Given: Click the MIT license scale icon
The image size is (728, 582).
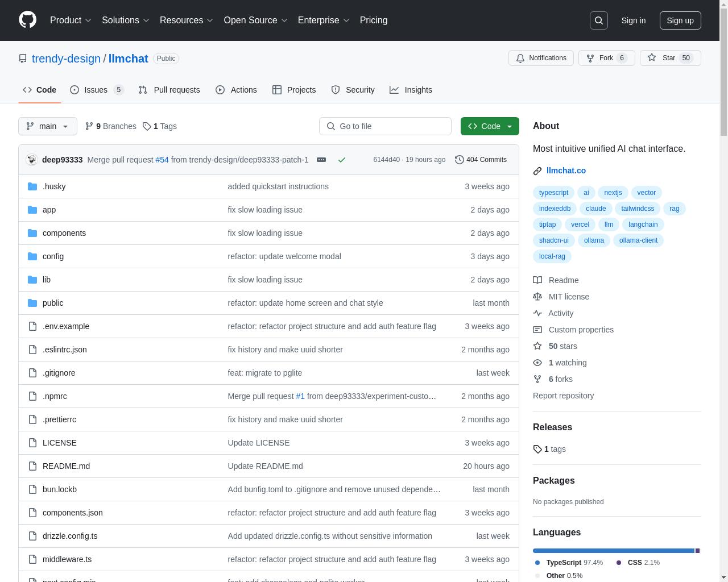Looking at the screenshot, I should click(537, 297).
